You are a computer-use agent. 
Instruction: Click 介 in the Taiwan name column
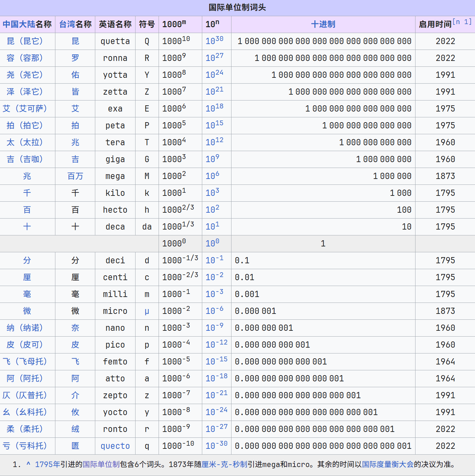click(75, 395)
